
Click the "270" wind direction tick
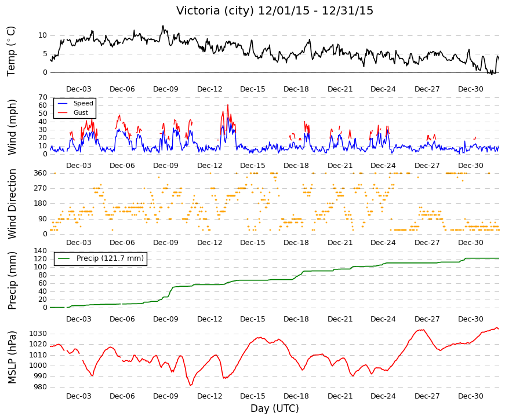(41, 188)
